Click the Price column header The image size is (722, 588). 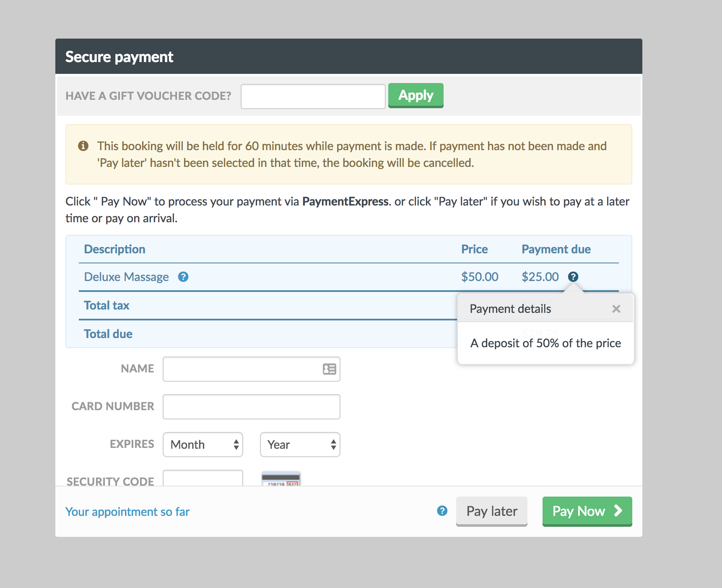coord(474,249)
